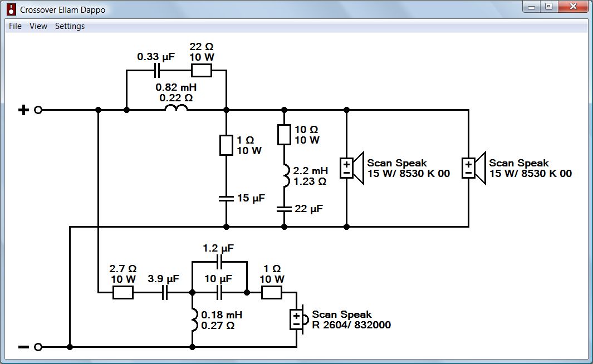Click the 'R 2604/ 832000' label
The width and height of the screenshot is (593, 364).
[x=351, y=324]
